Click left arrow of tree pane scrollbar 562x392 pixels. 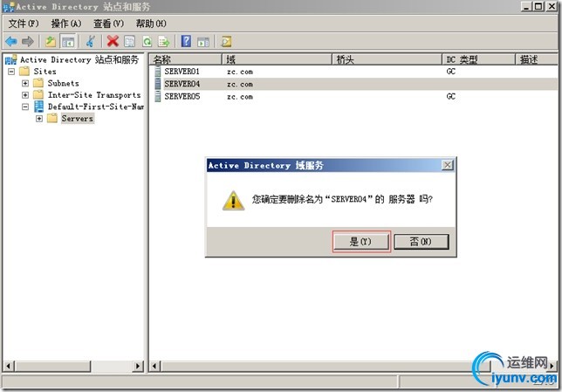pos(9,366)
